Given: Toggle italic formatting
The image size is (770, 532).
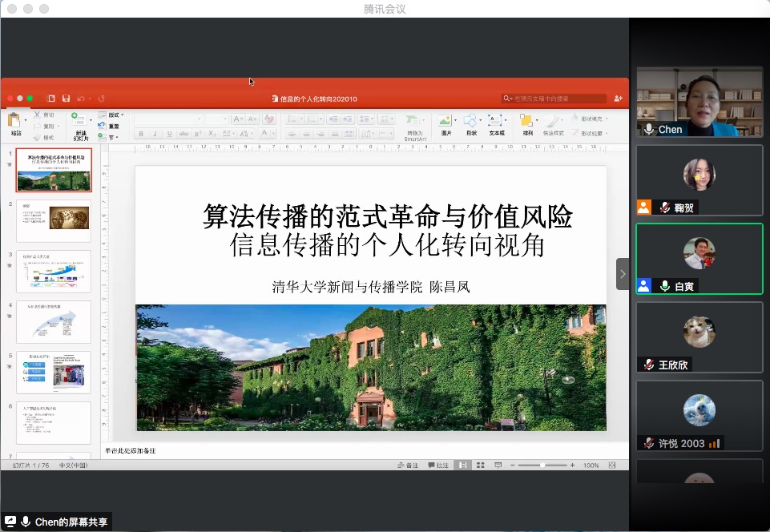Looking at the screenshot, I should point(154,133).
